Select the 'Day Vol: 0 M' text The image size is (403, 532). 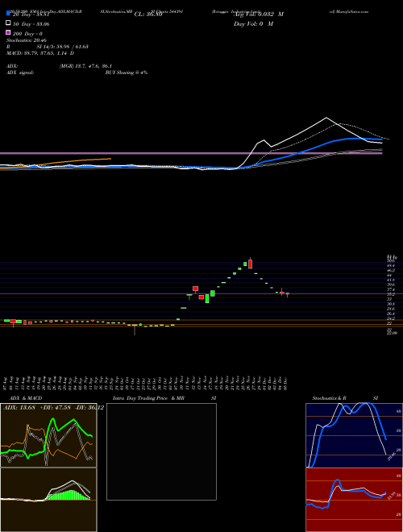[x=253, y=23]
